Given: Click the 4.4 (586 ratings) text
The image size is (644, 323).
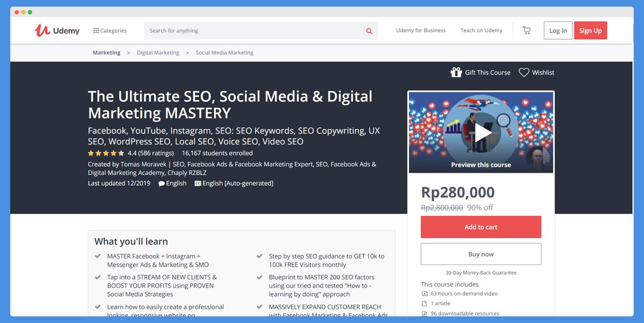Looking at the screenshot, I should (151, 153).
